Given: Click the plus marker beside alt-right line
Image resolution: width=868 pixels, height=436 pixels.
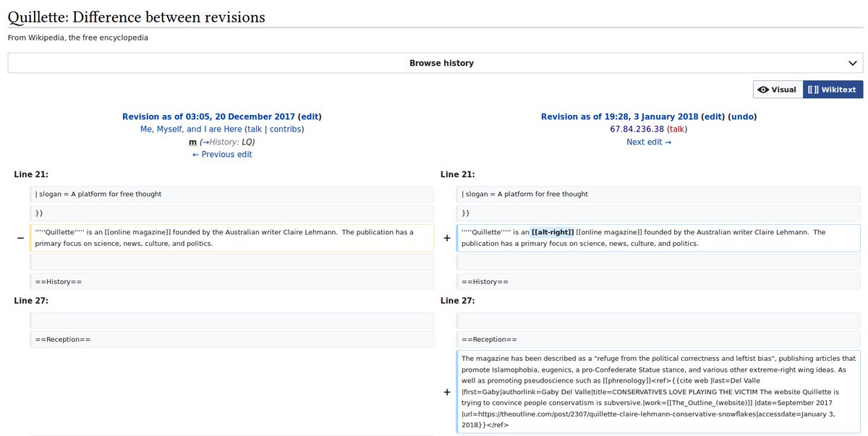Looking at the screenshot, I should (447, 238).
